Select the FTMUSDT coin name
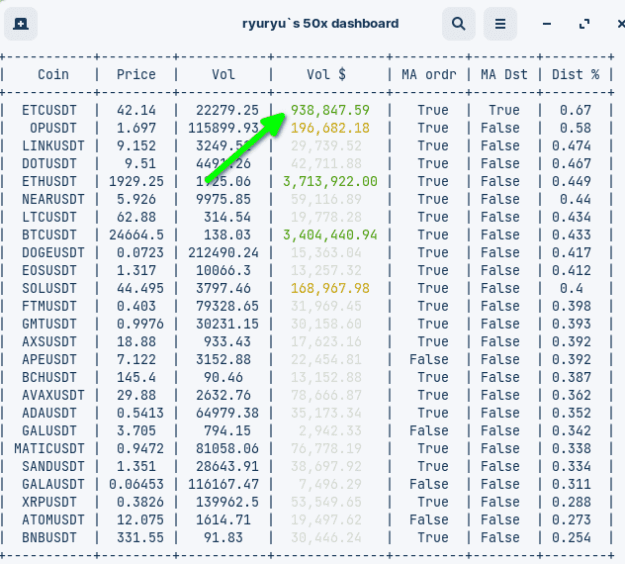Viewport: 625px width, 564px height. (49, 306)
